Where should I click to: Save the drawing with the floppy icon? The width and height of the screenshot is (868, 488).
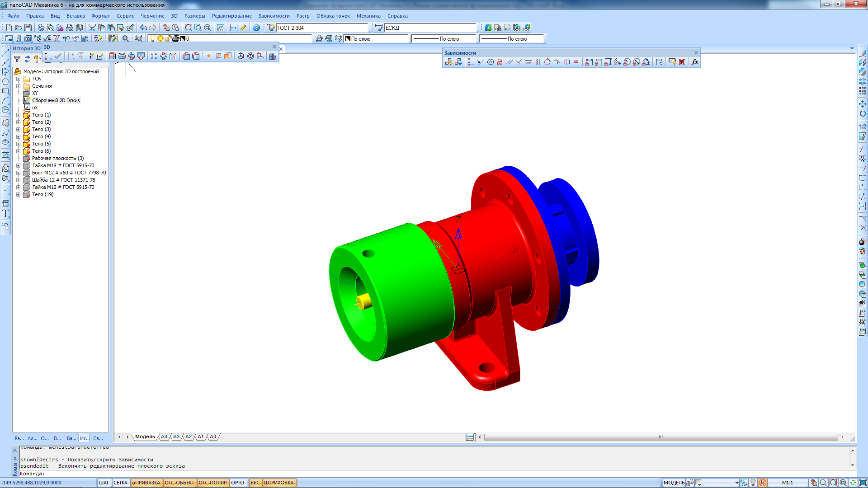tap(28, 28)
